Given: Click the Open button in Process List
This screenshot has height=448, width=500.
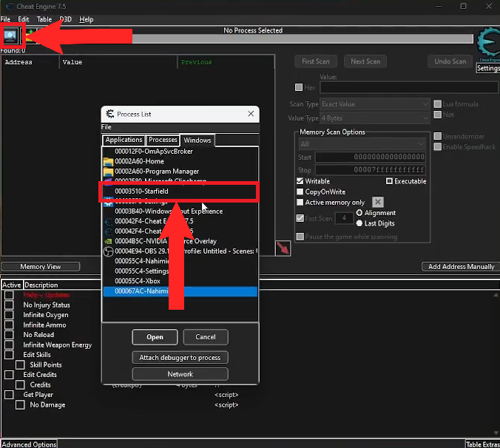Looking at the screenshot, I should point(155,337).
